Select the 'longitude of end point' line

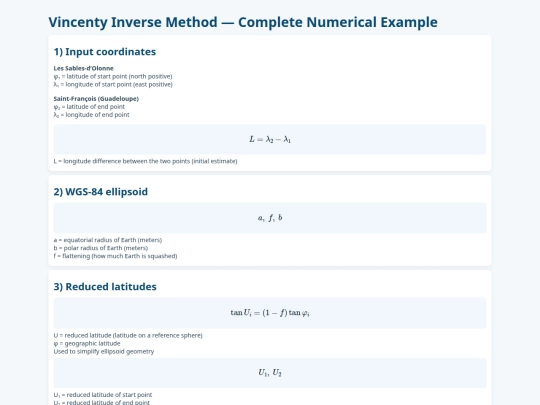coord(92,115)
